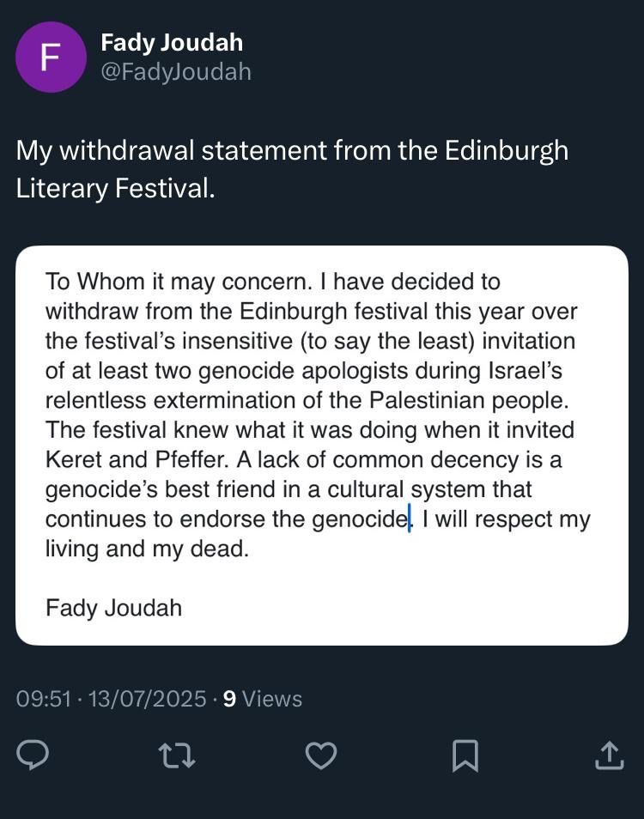Image resolution: width=644 pixels, height=819 pixels.
Task: Click the tweet text about Edinburgh Festival
Action: (292, 168)
